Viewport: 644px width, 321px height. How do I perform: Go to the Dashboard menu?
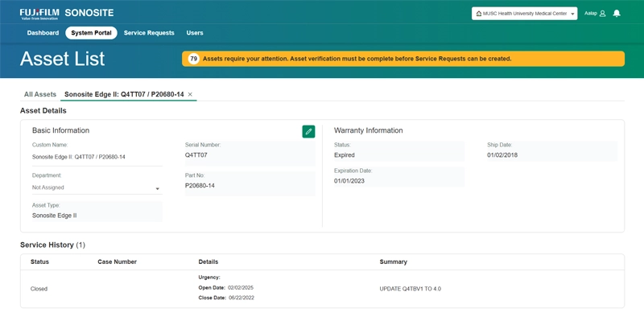point(43,33)
